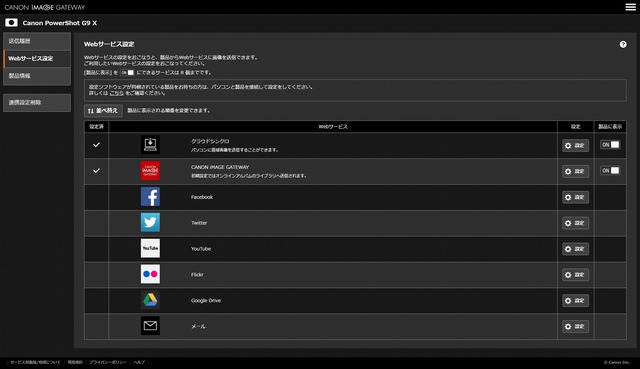The height and width of the screenshot is (369, 640).
Task: Open the 製品情報 sidebar tab
Action: click(37, 76)
